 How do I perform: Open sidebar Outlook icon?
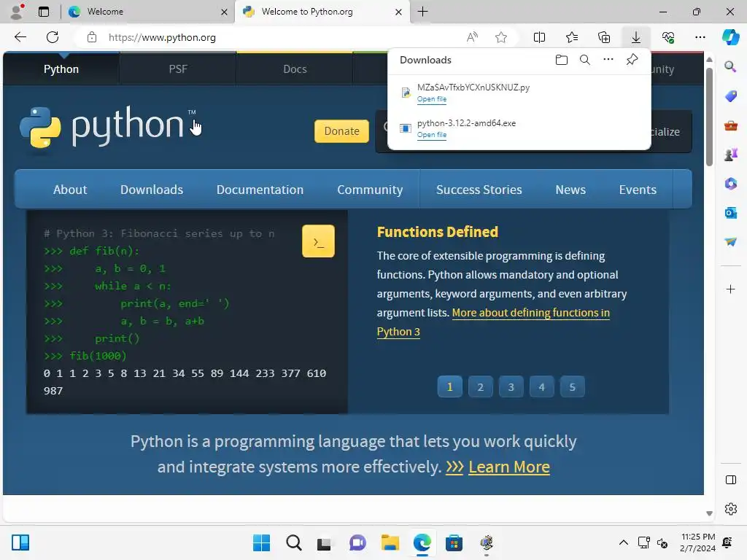[x=730, y=213]
